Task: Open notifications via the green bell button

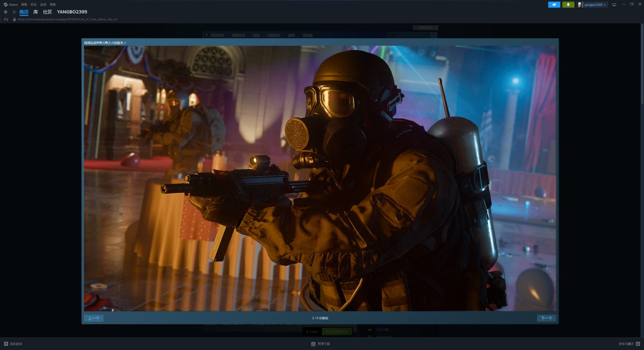Action: 568,5
